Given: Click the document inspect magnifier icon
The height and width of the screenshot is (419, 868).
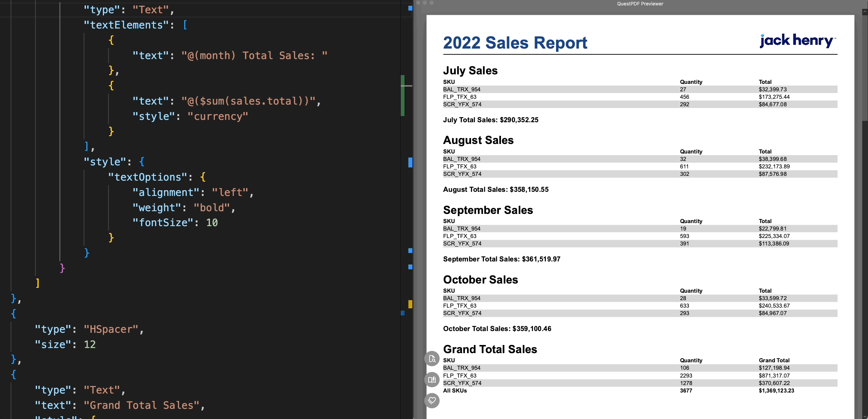Looking at the screenshot, I should [432, 359].
